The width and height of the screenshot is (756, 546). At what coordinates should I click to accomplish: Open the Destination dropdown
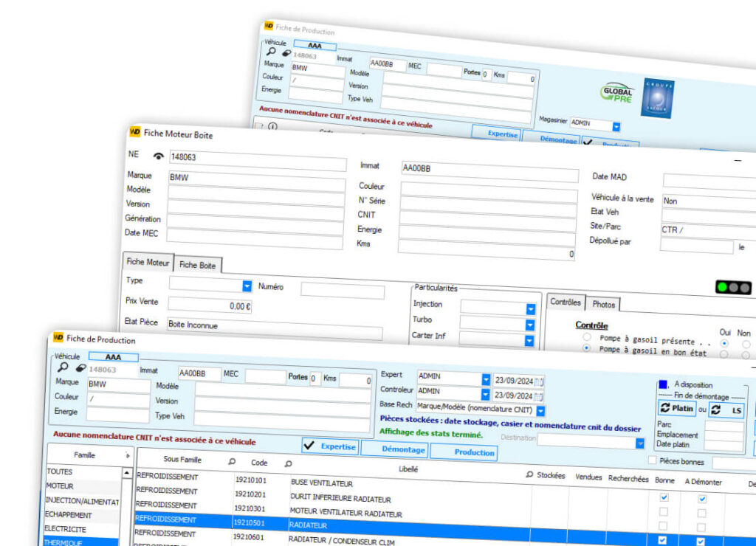[x=640, y=443]
